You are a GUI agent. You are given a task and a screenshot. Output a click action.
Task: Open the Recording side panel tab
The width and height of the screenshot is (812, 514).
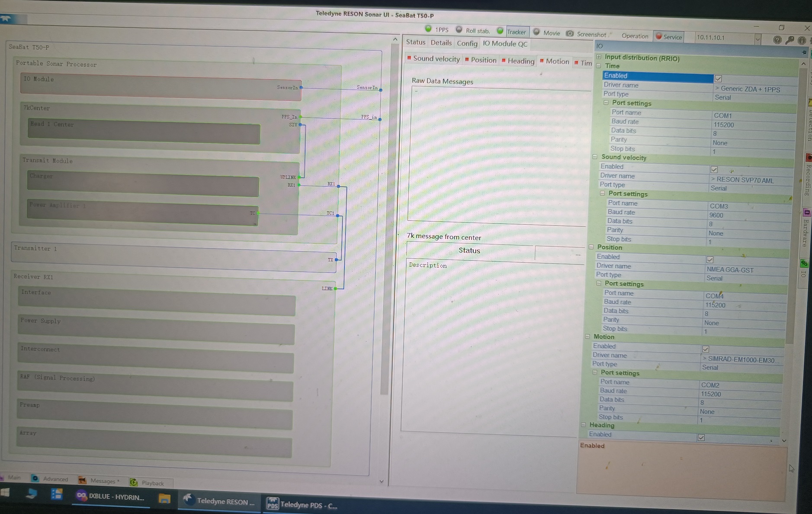tap(808, 175)
